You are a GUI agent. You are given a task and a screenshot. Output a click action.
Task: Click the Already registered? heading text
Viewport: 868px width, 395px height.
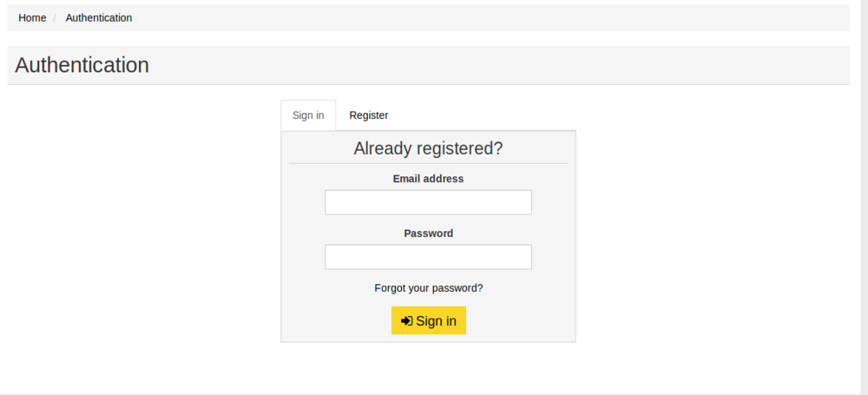pyautogui.click(x=428, y=148)
